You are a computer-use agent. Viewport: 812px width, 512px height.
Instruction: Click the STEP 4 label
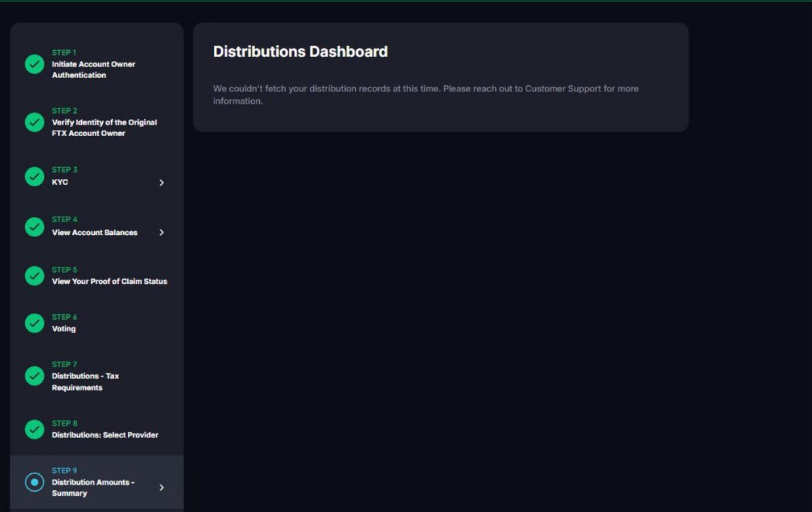[65, 219]
